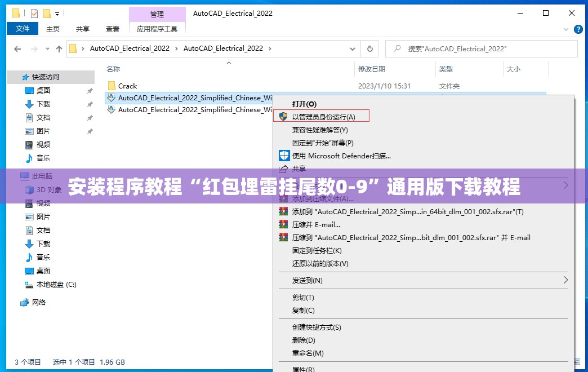588x372 pixels.
Task: Choose 还原以前的版本(V)
Action: [x=320, y=264]
